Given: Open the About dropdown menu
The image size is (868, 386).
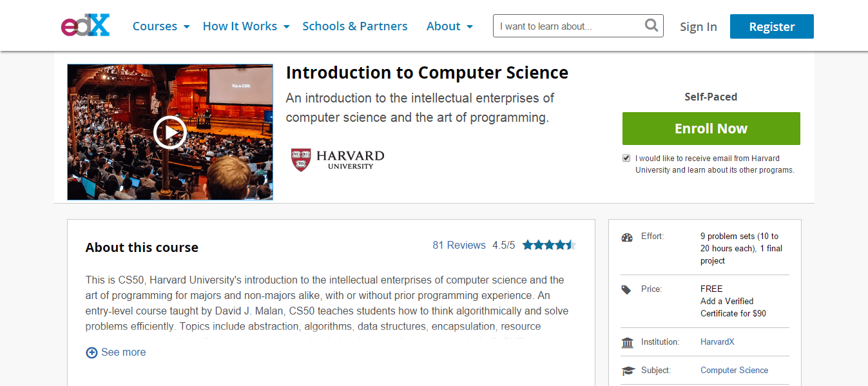Looking at the screenshot, I should pyautogui.click(x=450, y=26).
